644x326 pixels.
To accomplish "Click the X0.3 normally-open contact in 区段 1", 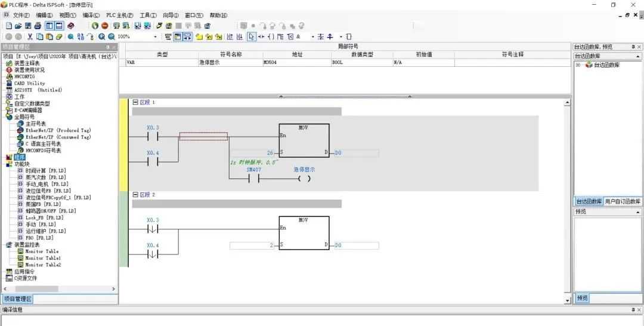I will pyautogui.click(x=153, y=136).
